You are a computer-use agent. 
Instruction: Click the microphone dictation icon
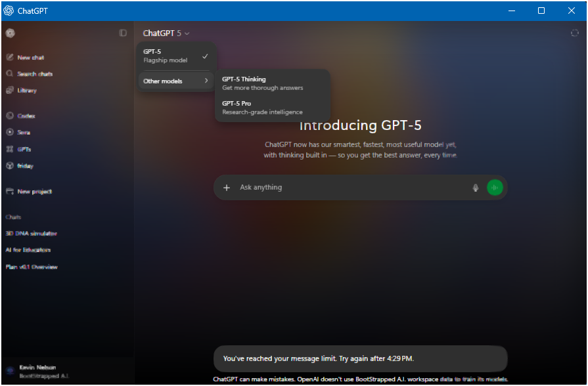(476, 188)
